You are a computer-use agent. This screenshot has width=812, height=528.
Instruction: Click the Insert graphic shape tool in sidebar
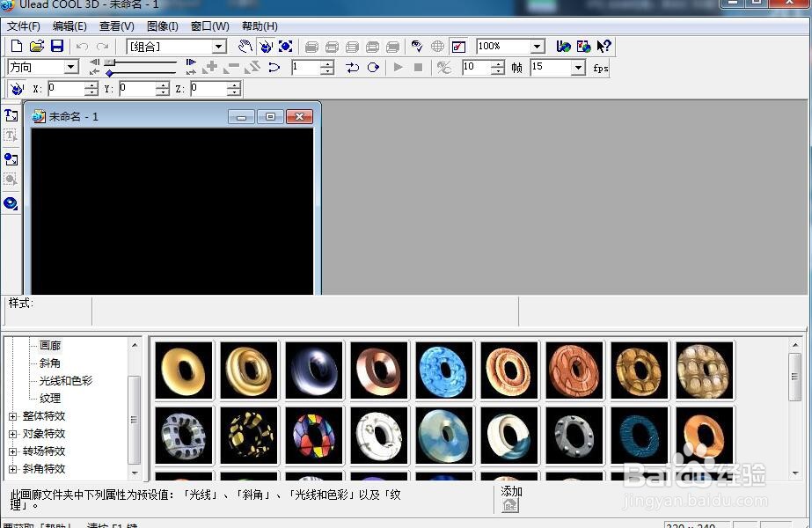coord(11,158)
